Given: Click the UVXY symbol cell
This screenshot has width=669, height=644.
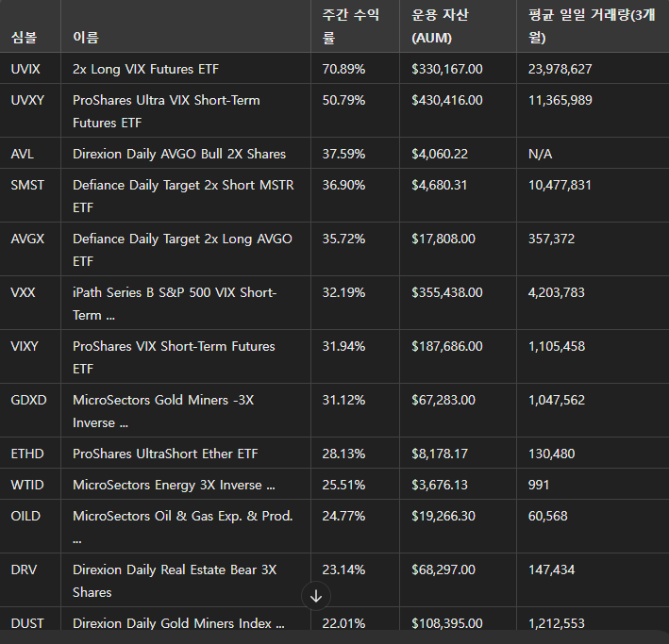Looking at the screenshot, I should pyautogui.click(x=27, y=100).
